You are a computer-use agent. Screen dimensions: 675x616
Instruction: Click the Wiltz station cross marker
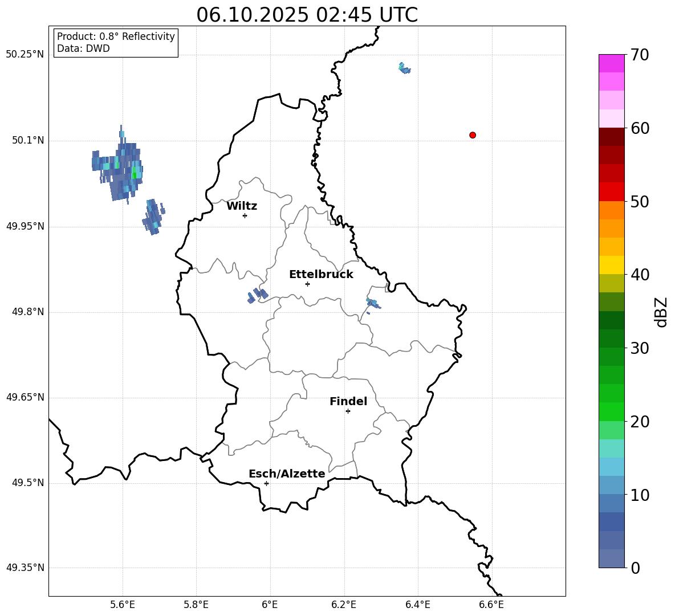[245, 215]
